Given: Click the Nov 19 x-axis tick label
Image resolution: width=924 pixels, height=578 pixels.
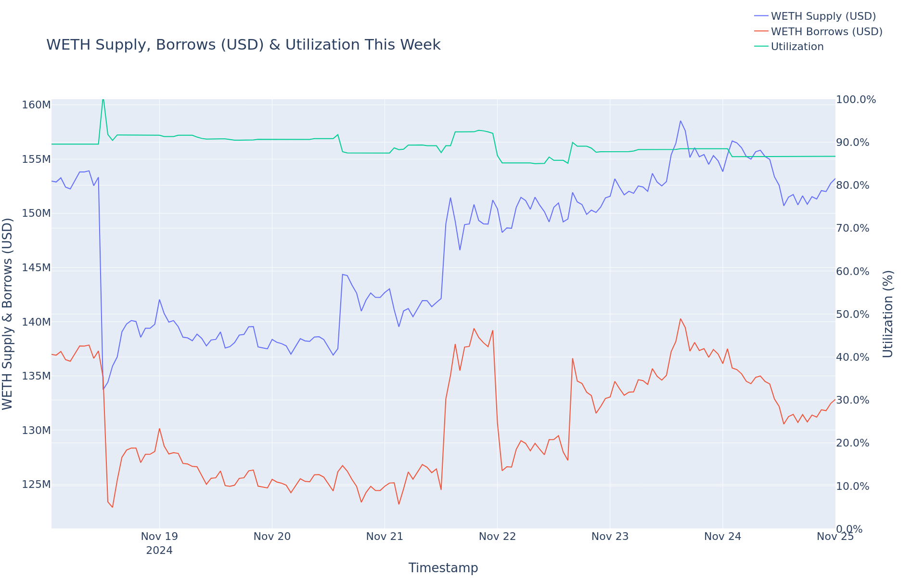Looking at the screenshot, I should (159, 537).
